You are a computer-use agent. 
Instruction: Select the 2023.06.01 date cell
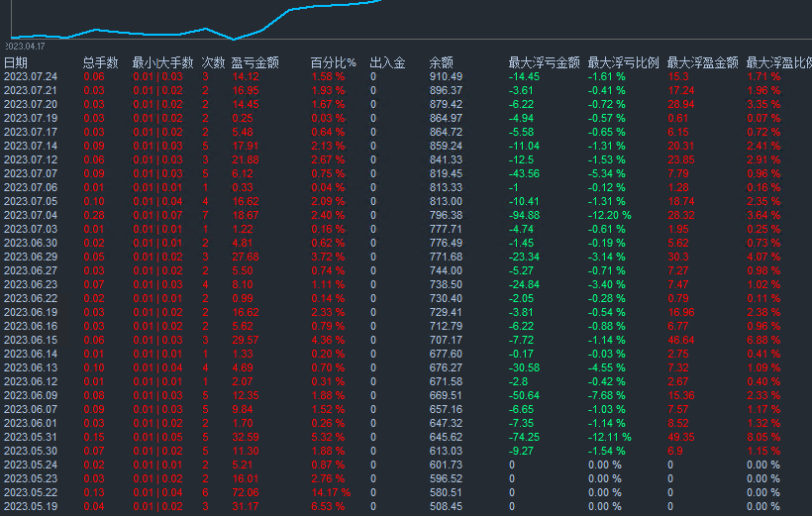tap(31, 424)
